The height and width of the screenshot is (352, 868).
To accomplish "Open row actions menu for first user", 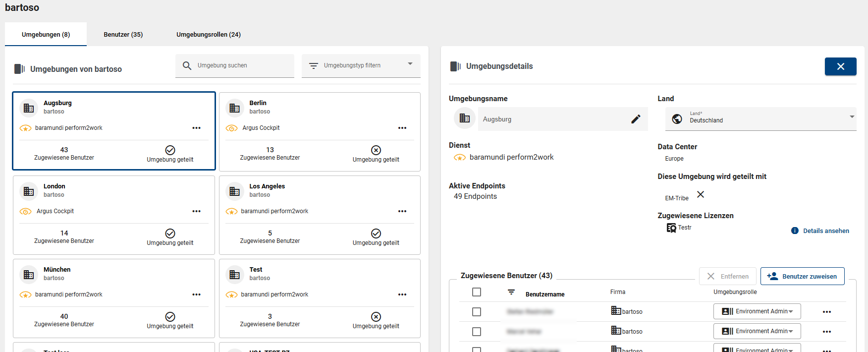I will point(826,312).
